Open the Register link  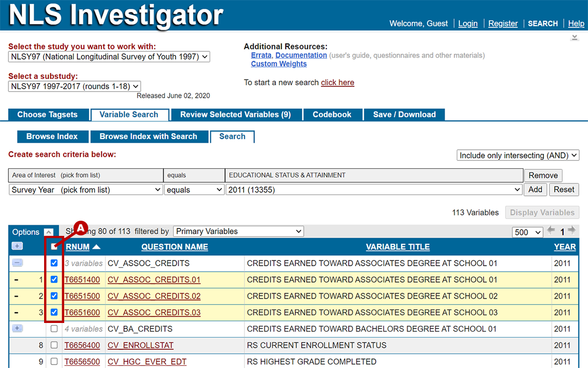(x=503, y=23)
